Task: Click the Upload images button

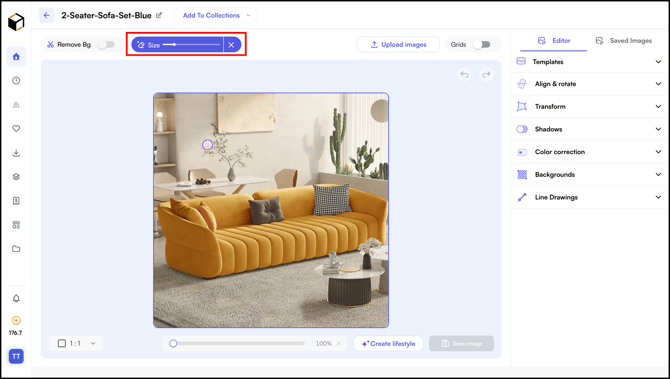Action: tap(398, 44)
